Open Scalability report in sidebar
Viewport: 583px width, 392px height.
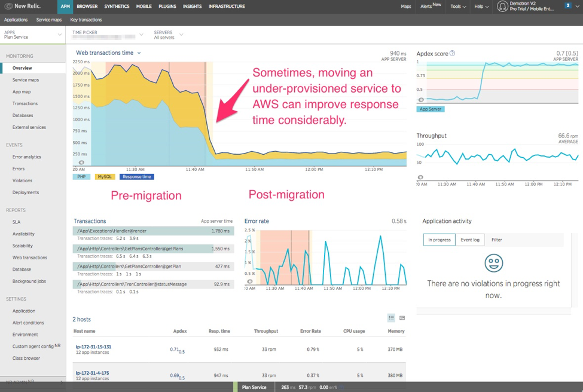(22, 246)
